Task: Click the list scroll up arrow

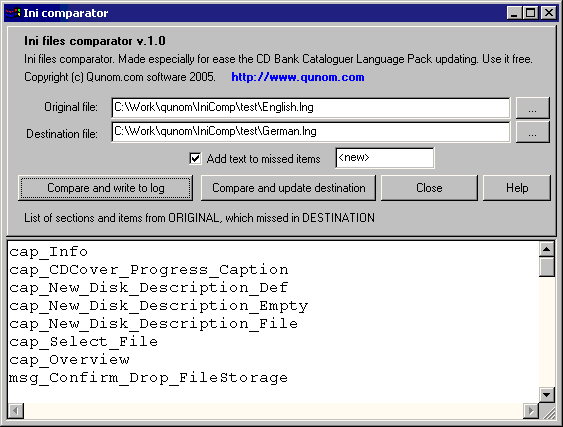Action: click(x=546, y=249)
